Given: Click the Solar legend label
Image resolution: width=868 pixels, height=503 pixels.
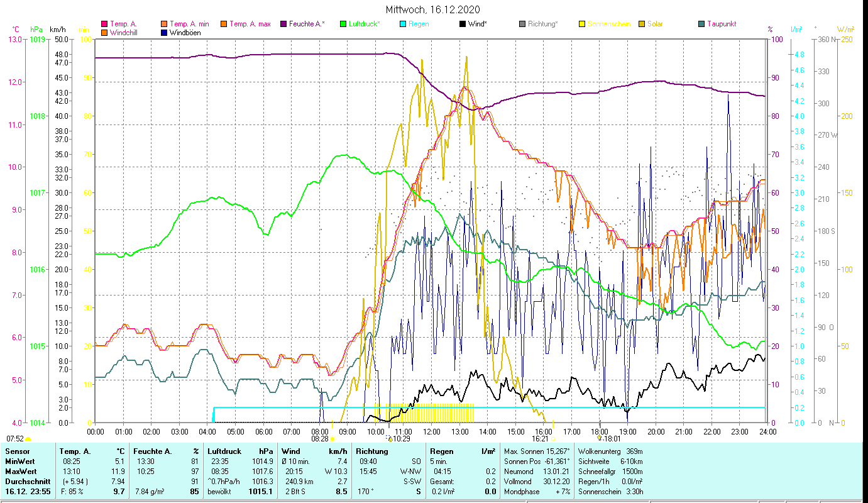Looking at the screenshot, I should (x=655, y=25).
